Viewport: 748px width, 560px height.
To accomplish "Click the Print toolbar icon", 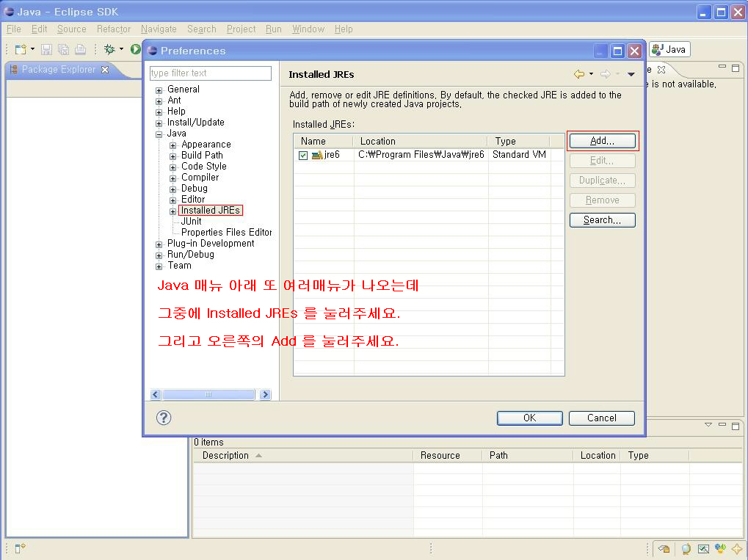I will coord(81,49).
